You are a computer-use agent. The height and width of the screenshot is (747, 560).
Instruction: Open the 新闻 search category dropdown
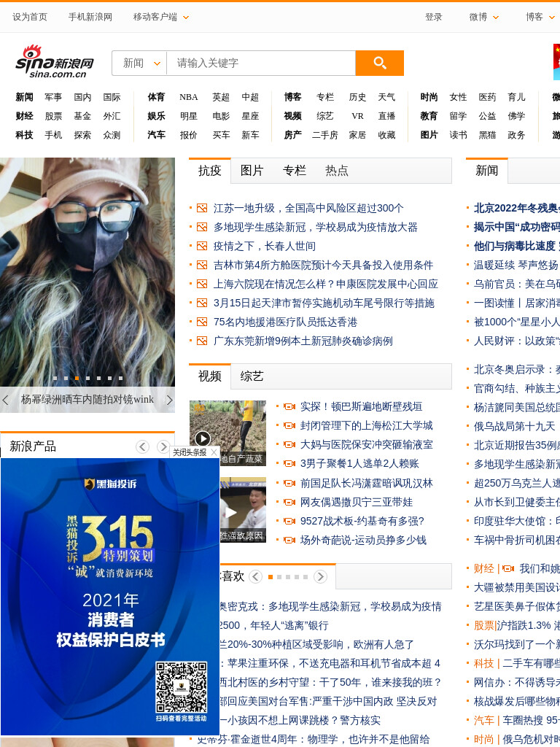(x=140, y=63)
